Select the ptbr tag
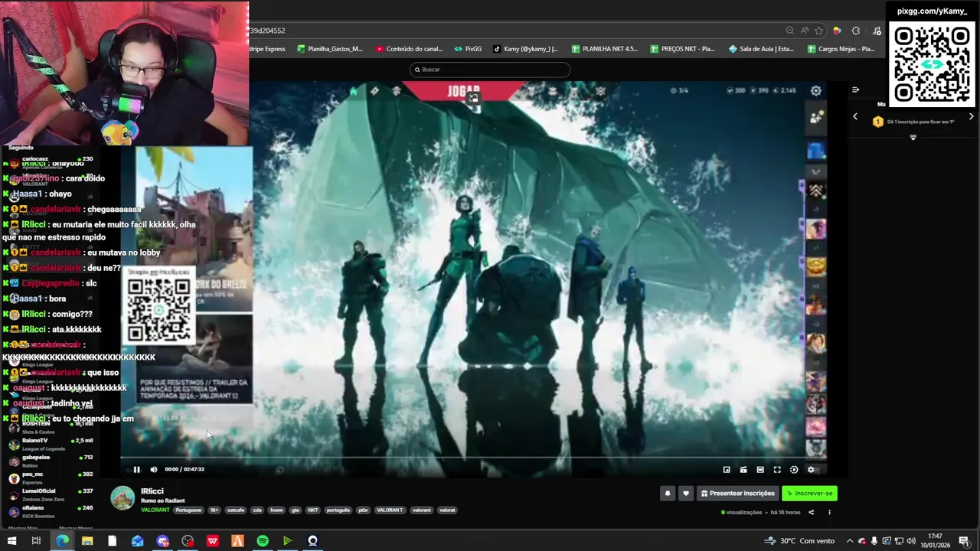 pos(363,510)
